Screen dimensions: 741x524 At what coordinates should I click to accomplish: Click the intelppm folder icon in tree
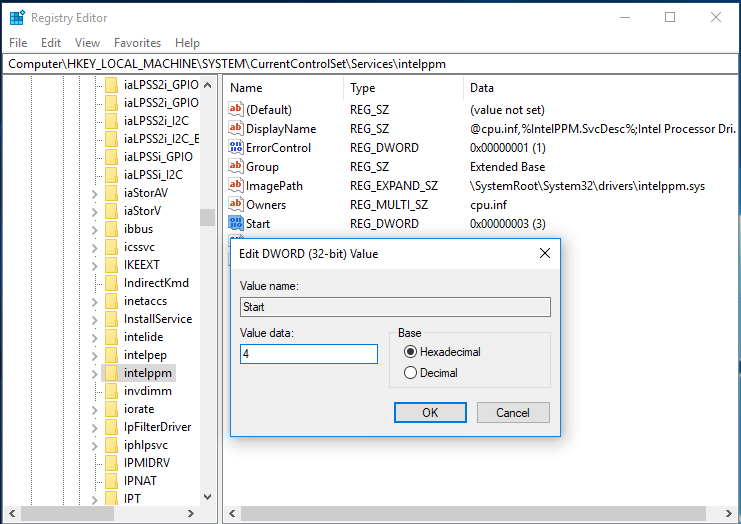(112, 373)
